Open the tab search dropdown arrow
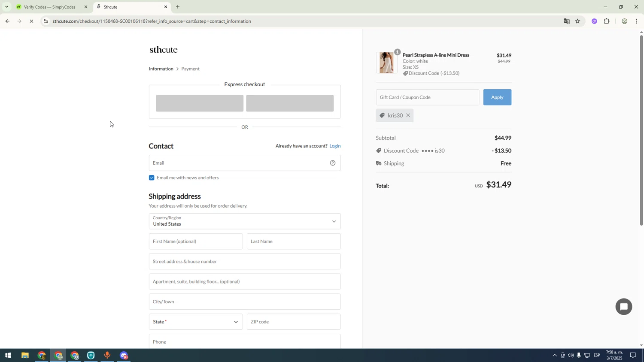This screenshot has height=362, width=644. click(6, 7)
